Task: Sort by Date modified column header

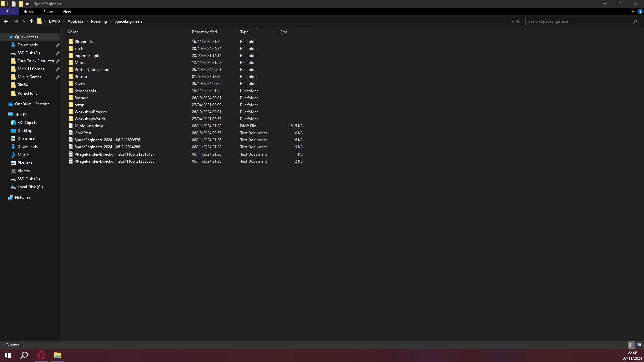Action: click(x=204, y=32)
